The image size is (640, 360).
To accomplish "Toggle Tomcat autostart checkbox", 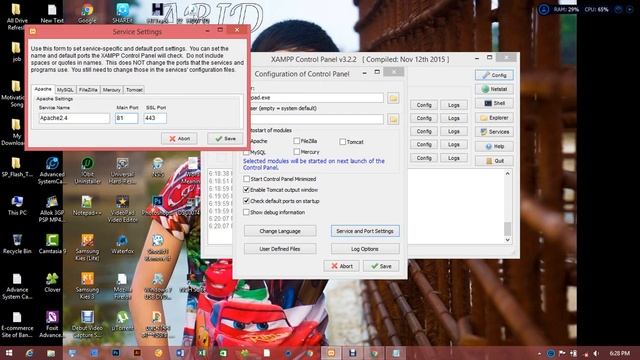I will click(x=342, y=142).
